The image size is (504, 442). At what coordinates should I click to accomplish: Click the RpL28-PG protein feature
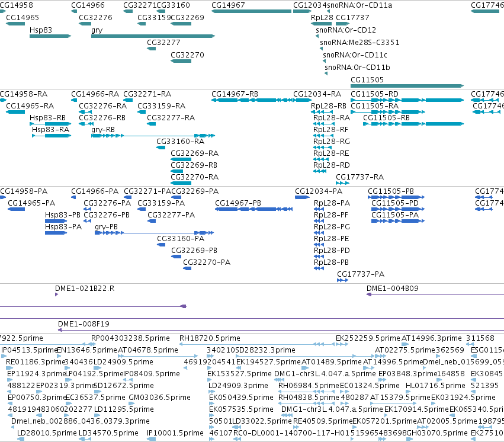pos(319,233)
